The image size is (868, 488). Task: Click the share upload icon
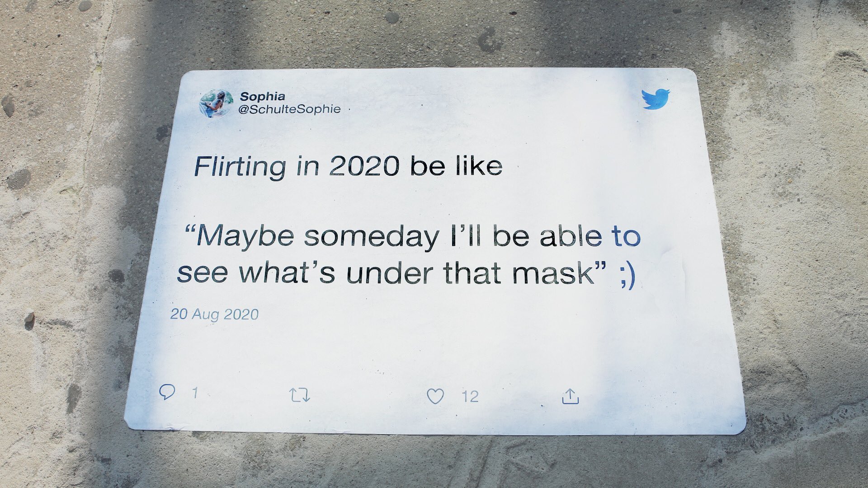coord(570,396)
